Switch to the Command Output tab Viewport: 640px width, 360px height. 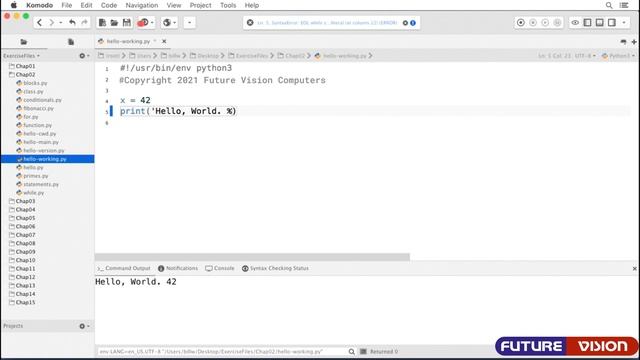pyautogui.click(x=124, y=268)
